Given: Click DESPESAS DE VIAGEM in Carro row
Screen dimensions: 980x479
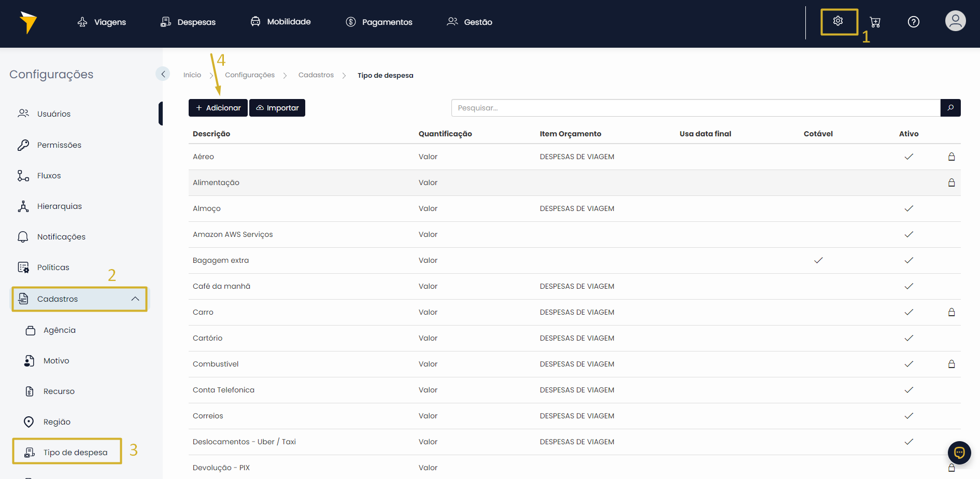Looking at the screenshot, I should (x=577, y=312).
